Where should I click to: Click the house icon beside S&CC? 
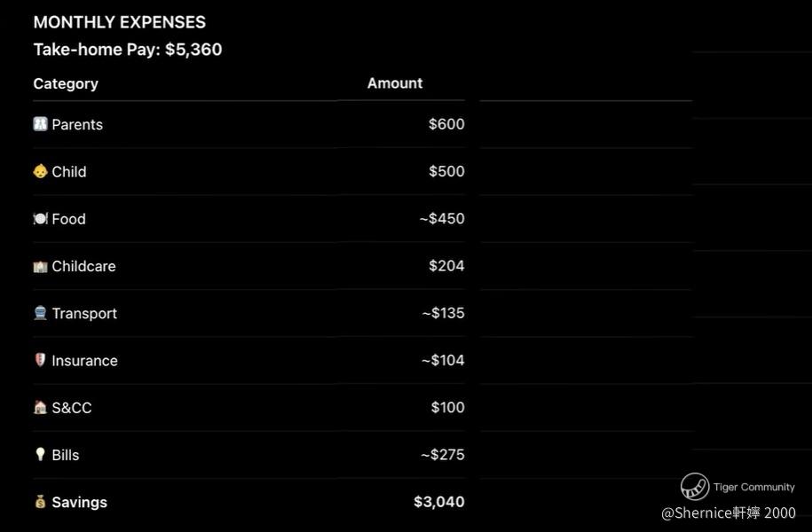[x=41, y=407]
